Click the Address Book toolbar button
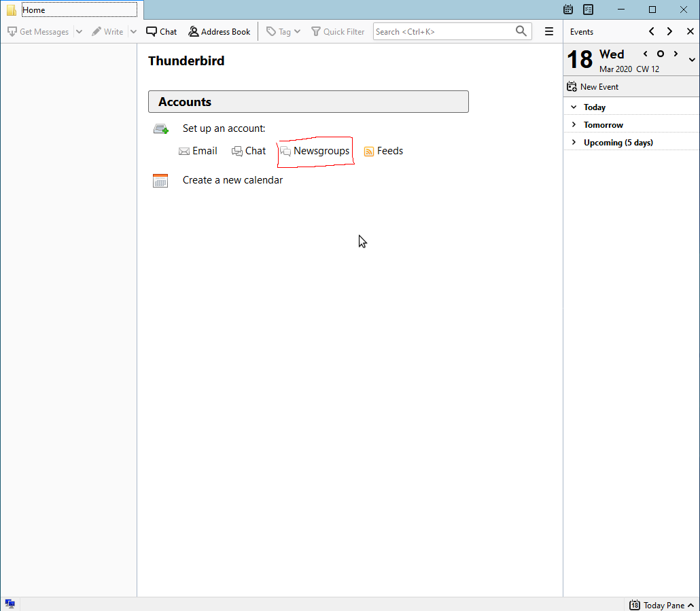Image resolution: width=700 pixels, height=611 pixels. click(220, 31)
